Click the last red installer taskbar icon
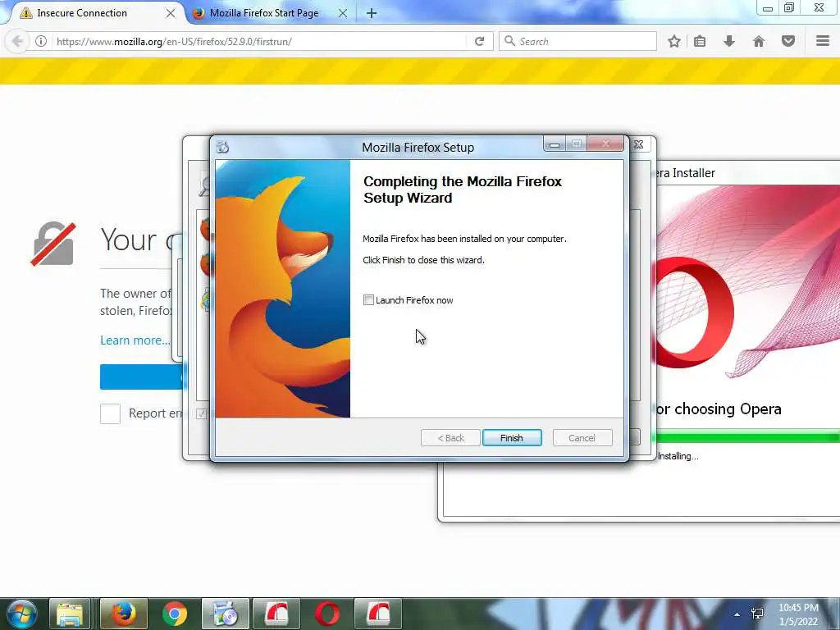This screenshot has width=840, height=630. (x=377, y=614)
